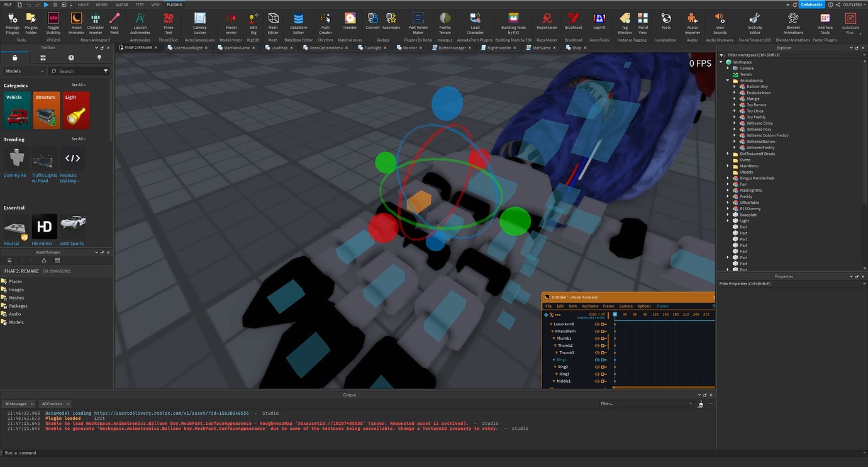Click Character Inserter plugin icon

(96, 23)
